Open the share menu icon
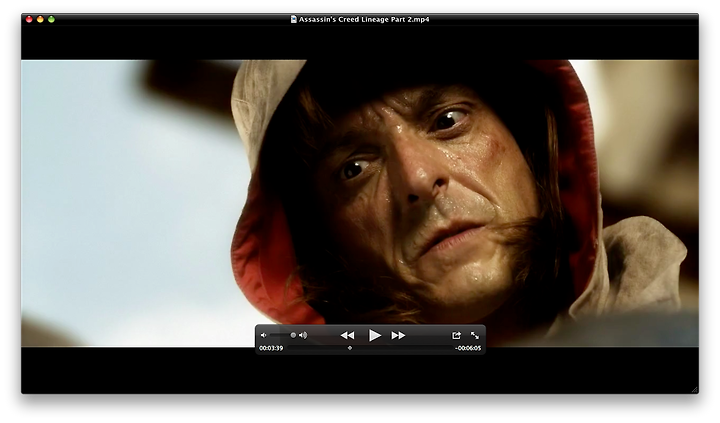Viewport: 720px width, 423px height. tap(456, 336)
